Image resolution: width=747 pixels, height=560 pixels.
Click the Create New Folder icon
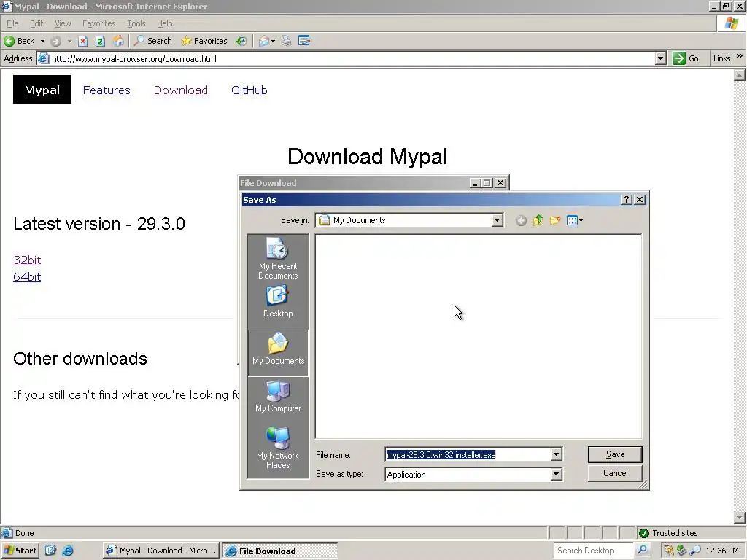554,220
